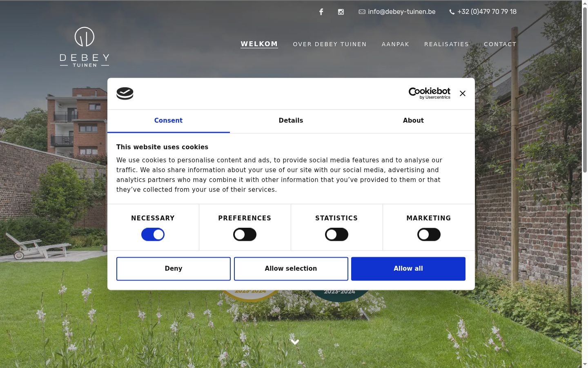Open the Over Debey Tuinen page

click(330, 44)
